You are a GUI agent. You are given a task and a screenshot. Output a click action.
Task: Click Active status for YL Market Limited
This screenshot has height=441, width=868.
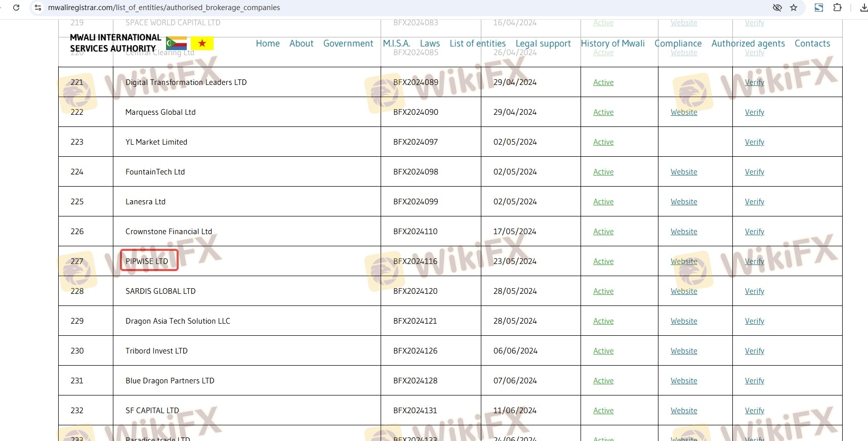[x=603, y=142]
